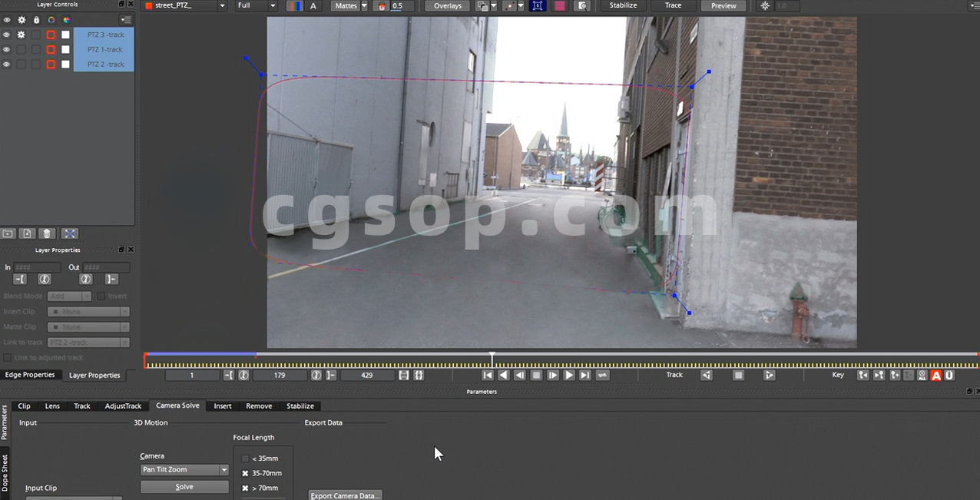
Task: Toggle visibility of PTZ 2 -track layer
Action: point(7,64)
